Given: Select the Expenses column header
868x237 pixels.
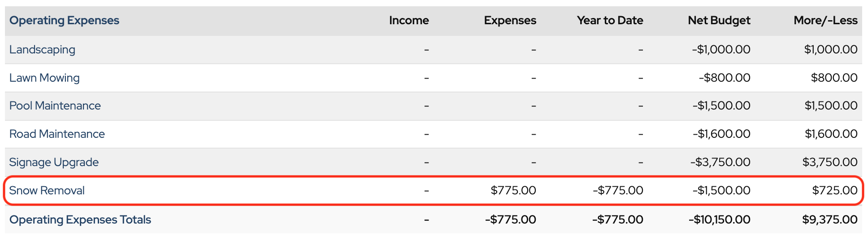Looking at the screenshot, I should point(510,20).
